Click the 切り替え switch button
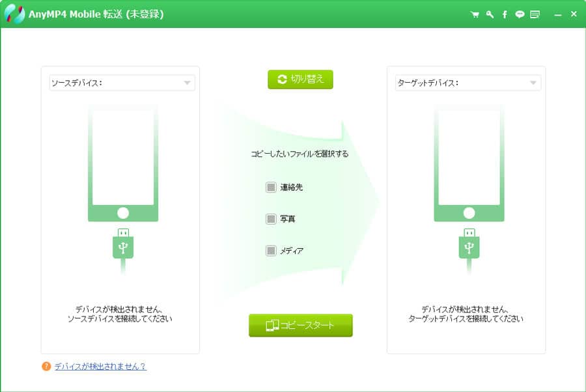 300,79
